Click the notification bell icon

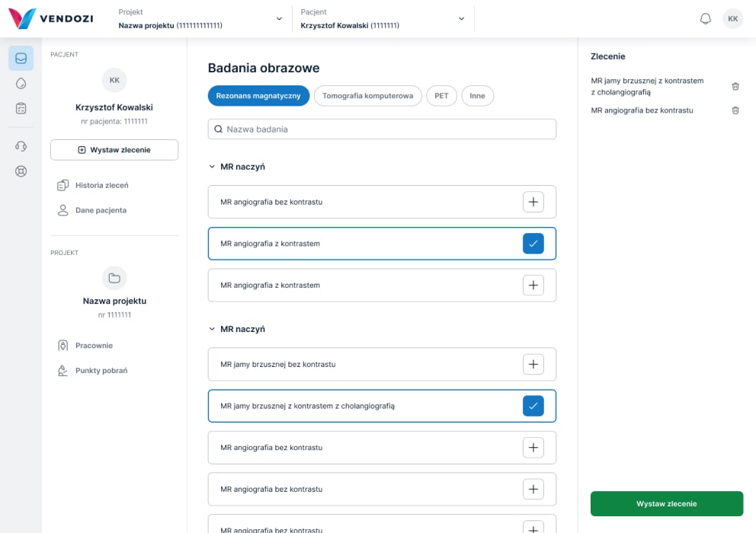tap(705, 19)
